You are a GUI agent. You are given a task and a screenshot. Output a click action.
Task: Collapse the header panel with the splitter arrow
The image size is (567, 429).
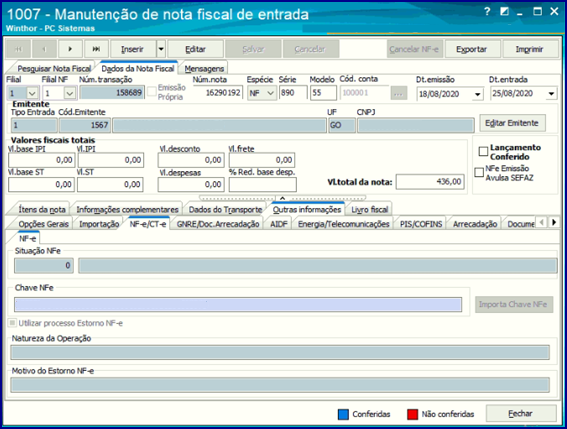[282, 198]
